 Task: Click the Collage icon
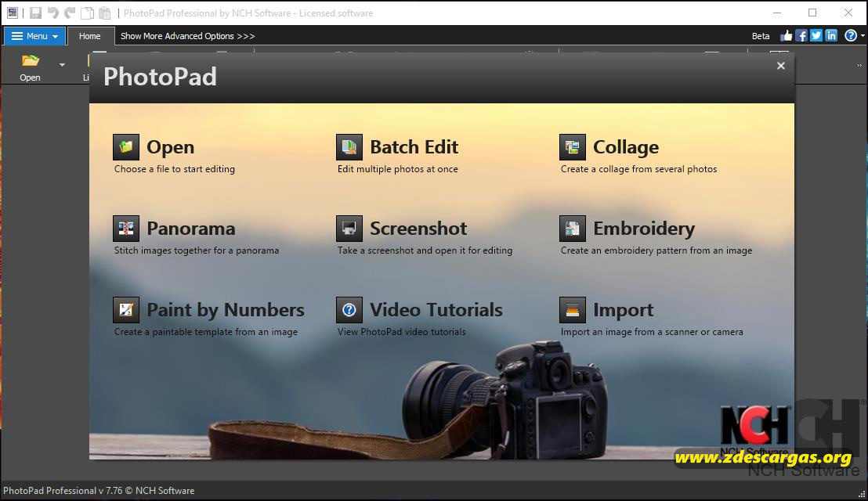click(x=573, y=147)
